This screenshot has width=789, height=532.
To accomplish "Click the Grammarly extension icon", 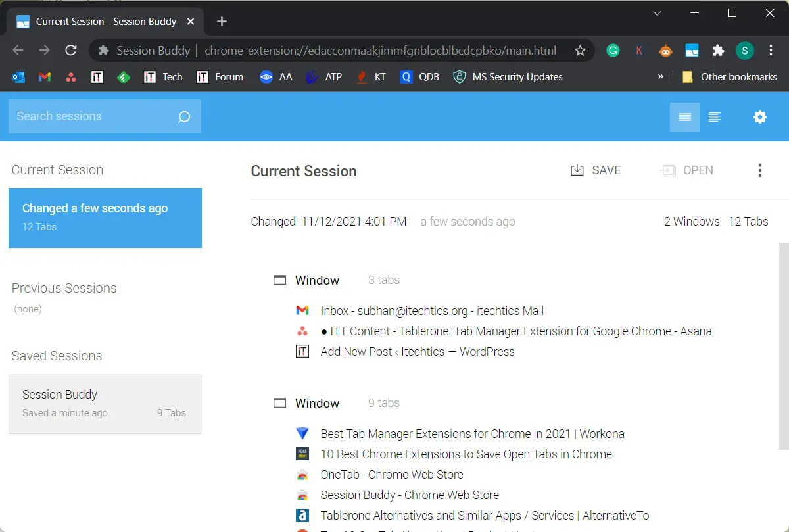I will point(613,51).
